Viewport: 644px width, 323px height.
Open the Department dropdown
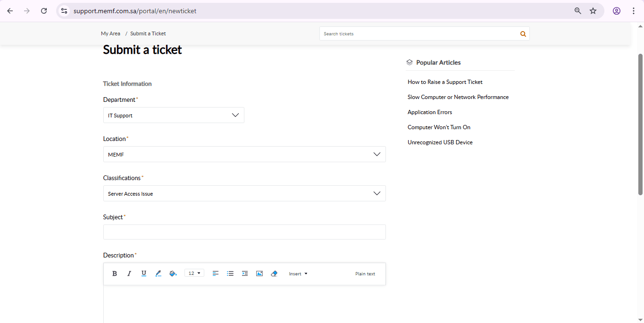pyautogui.click(x=174, y=115)
